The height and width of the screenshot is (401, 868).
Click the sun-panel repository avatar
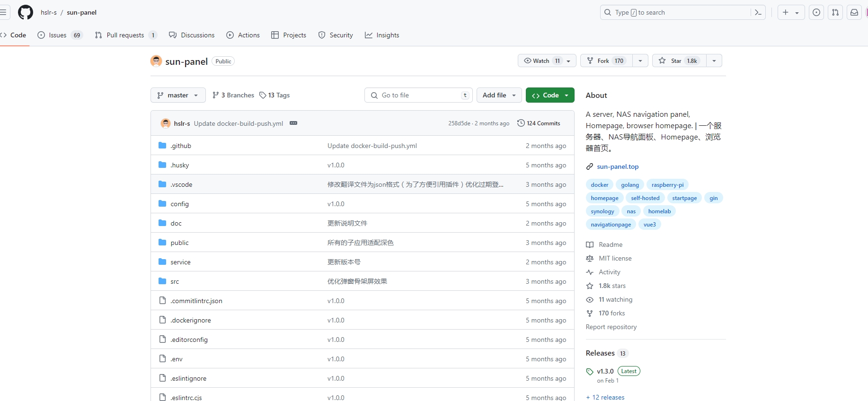(156, 61)
